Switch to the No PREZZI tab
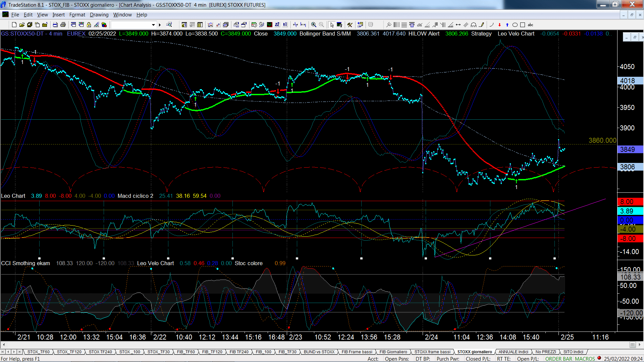Screen dimensions: 644x362 (x=546, y=352)
